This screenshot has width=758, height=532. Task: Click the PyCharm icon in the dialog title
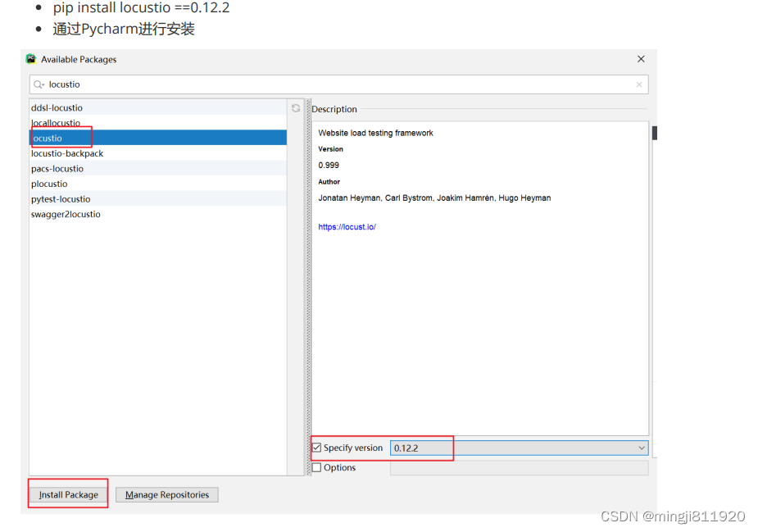tap(31, 59)
